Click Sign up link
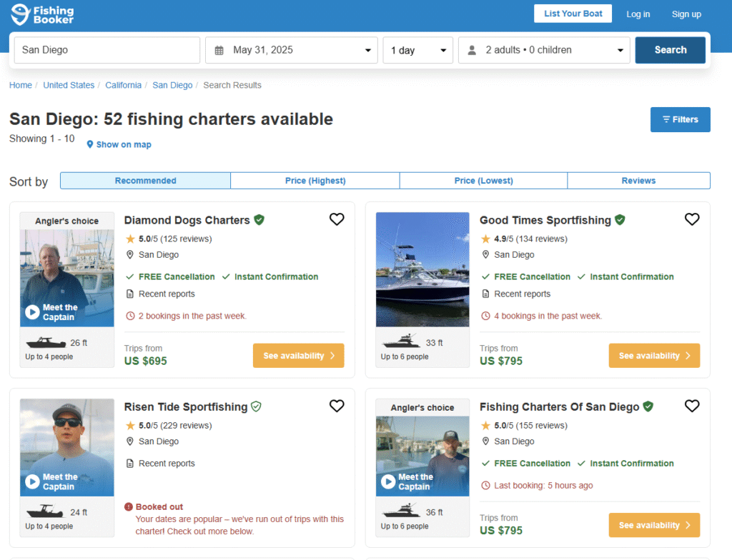This screenshot has width=732, height=560. 686,14
